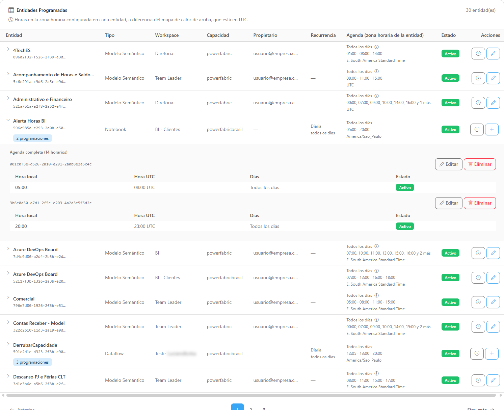Click the scrollbar right arrow
The width and height of the screenshot is (504, 420).
(501, 395)
